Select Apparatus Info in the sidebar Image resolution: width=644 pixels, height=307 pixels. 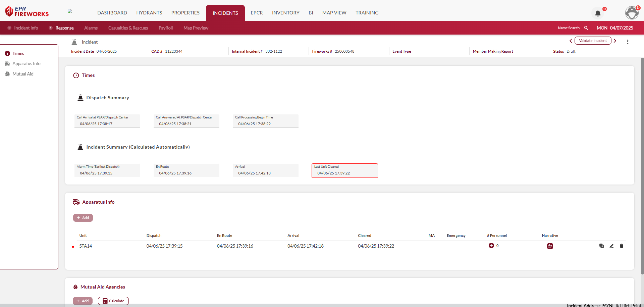[x=26, y=63]
